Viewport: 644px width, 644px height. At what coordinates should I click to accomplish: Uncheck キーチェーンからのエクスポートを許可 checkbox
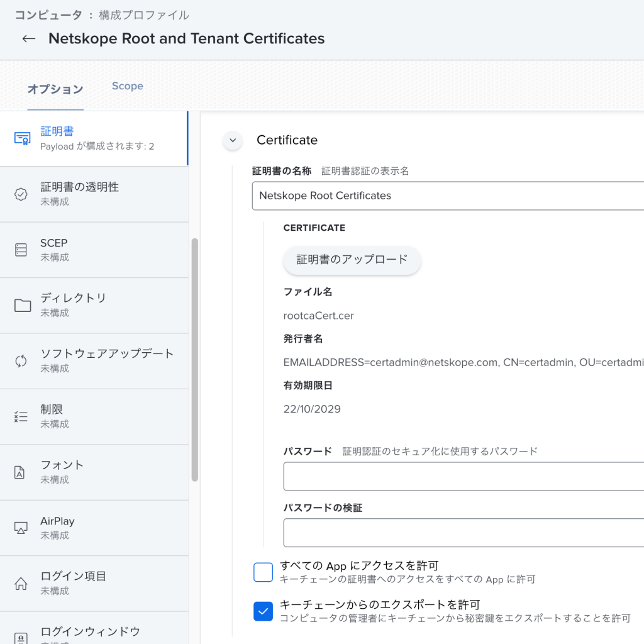coord(264,611)
